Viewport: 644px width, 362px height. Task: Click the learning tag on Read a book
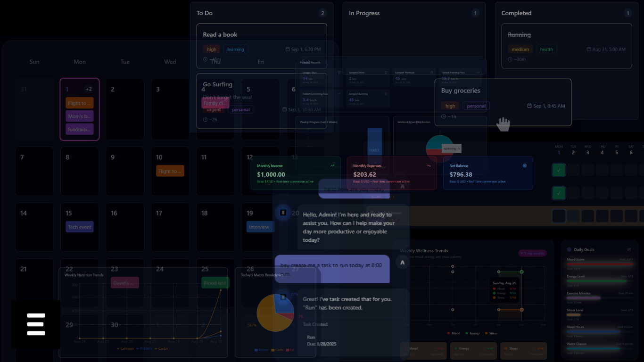(236, 49)
